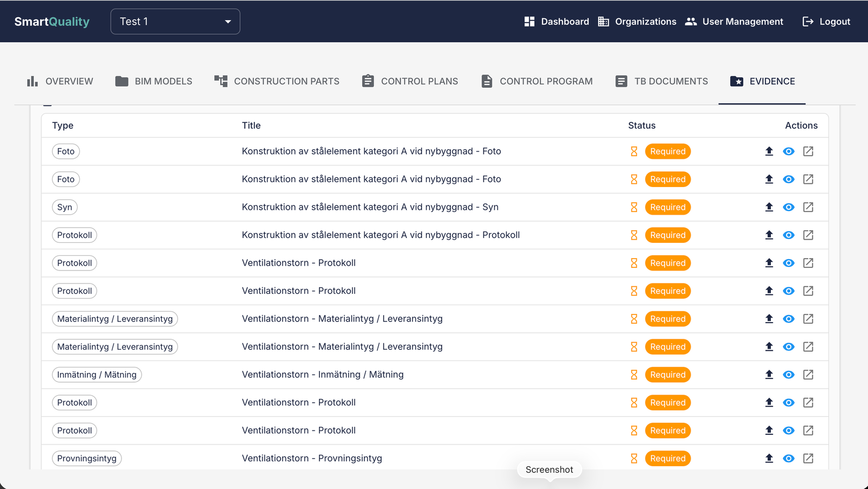Click the hourglass status icon in Syn row
Screen dimensions: 868x489
pyautogui.click(x=634, y=207)
